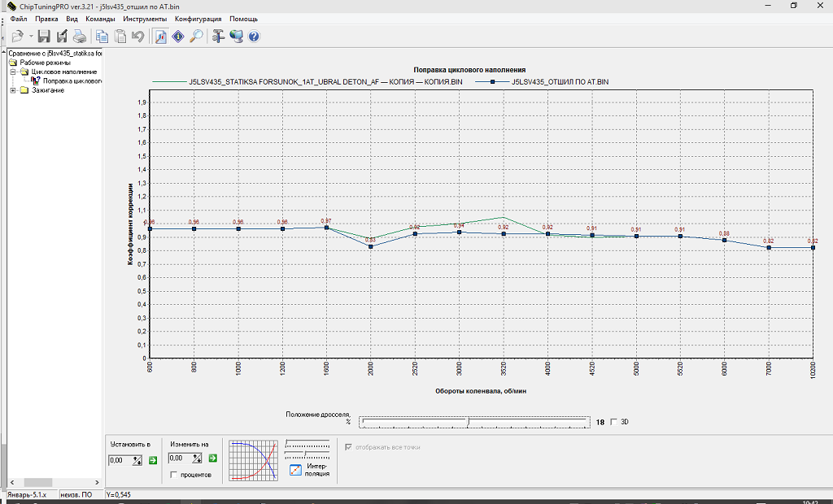The image size is (833, 504).
Task: Toggle 'отображать все точки' checkbox
Action: click(x=350, y=446)
